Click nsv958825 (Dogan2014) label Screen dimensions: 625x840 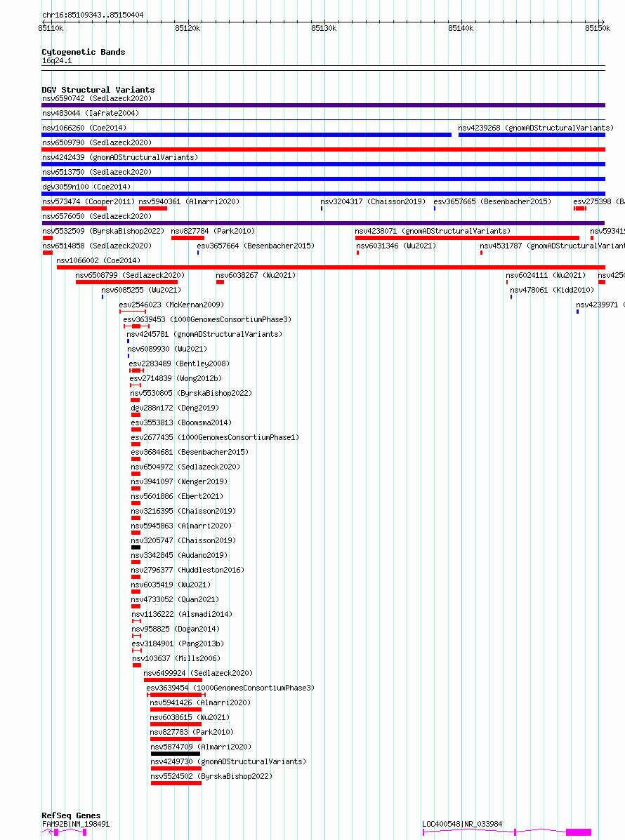[x=176, y=629]
